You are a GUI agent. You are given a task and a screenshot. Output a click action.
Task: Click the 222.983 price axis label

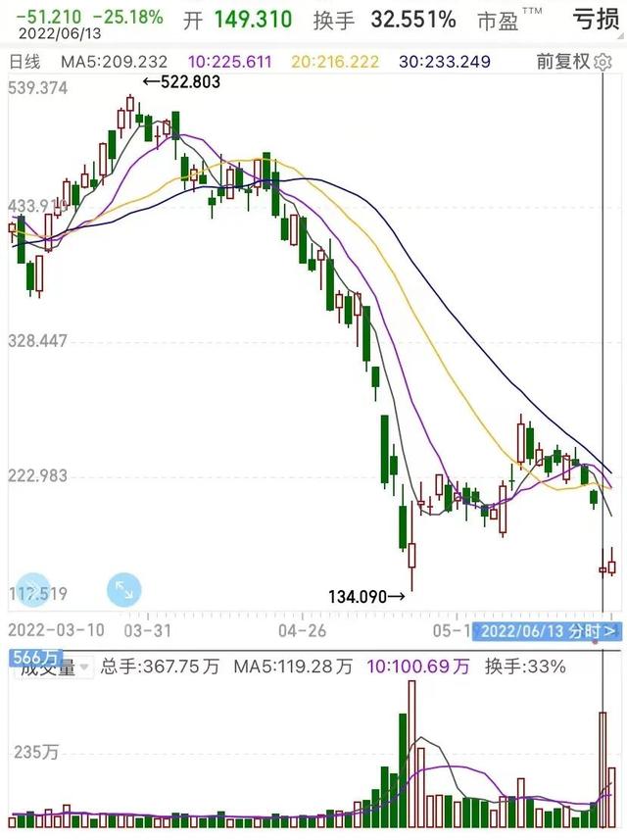click(x=38, y=475)
